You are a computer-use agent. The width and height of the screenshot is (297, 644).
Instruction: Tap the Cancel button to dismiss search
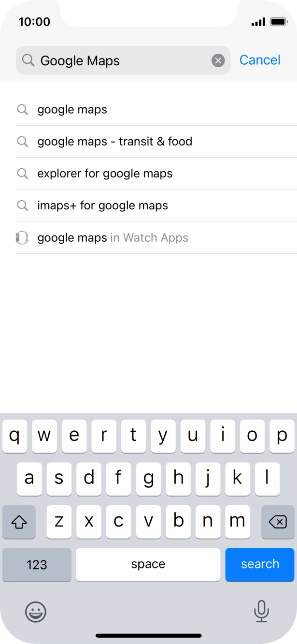point(260,60)
